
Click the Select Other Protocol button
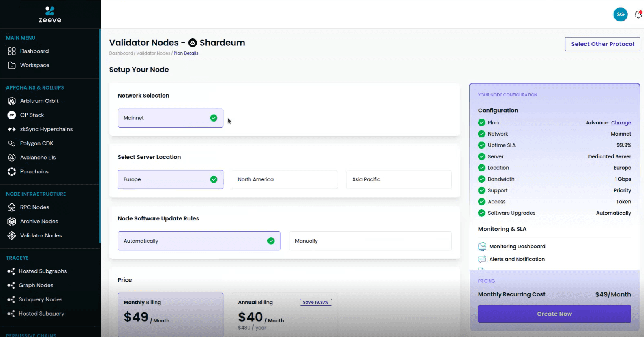(602, 44)
